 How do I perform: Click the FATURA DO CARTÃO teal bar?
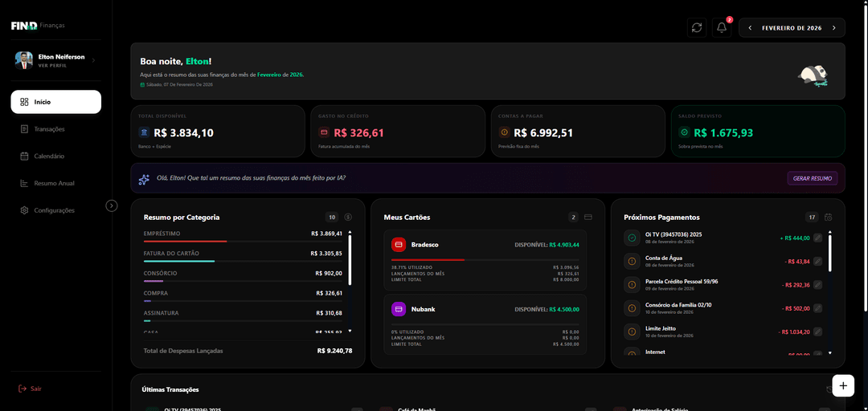click(x=178, y=261)
